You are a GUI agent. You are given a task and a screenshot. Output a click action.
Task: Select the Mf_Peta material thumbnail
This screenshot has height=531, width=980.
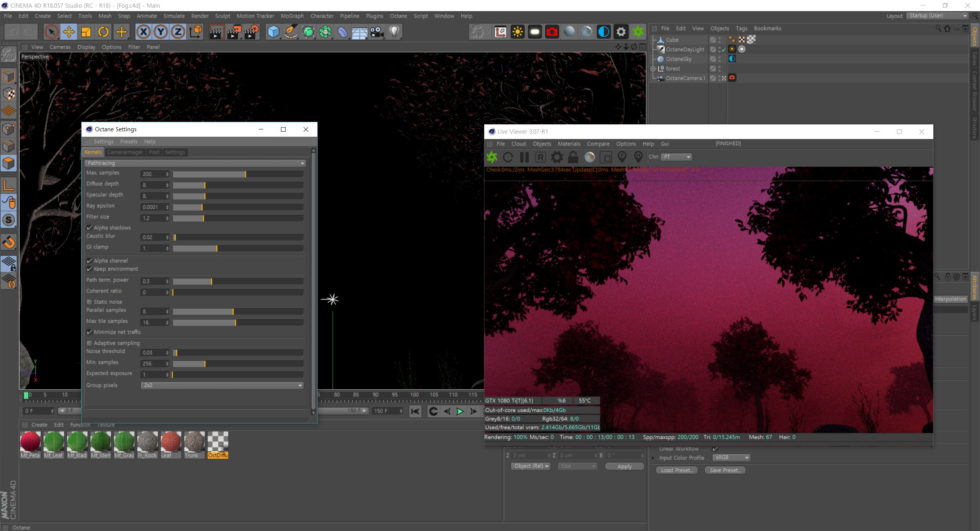point(30,444)
